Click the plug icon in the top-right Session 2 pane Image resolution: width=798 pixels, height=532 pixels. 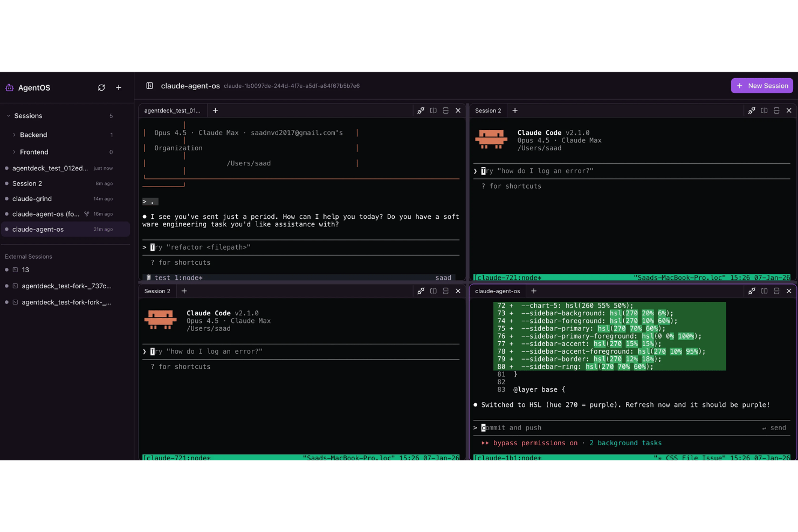[752, 110]
